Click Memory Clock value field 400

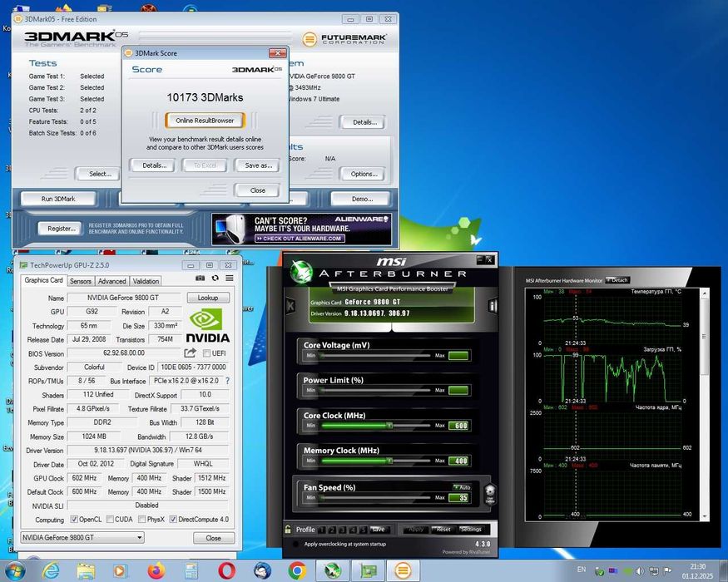(x=459, y=461)
